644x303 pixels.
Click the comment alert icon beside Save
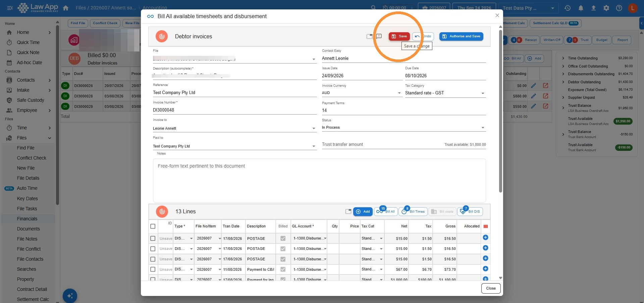click(x=379, y=36)
